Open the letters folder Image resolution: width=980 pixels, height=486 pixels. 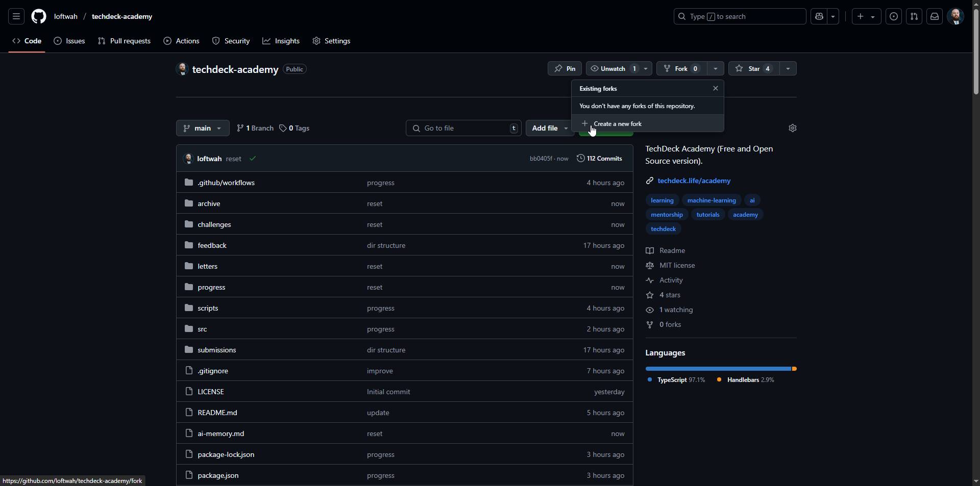click(207, 266)
